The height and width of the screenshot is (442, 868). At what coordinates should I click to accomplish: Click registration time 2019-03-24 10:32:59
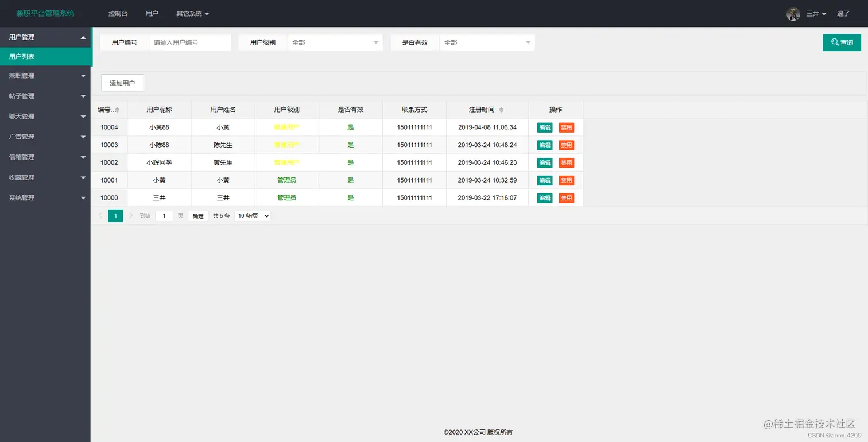click(x=487, y=180)
